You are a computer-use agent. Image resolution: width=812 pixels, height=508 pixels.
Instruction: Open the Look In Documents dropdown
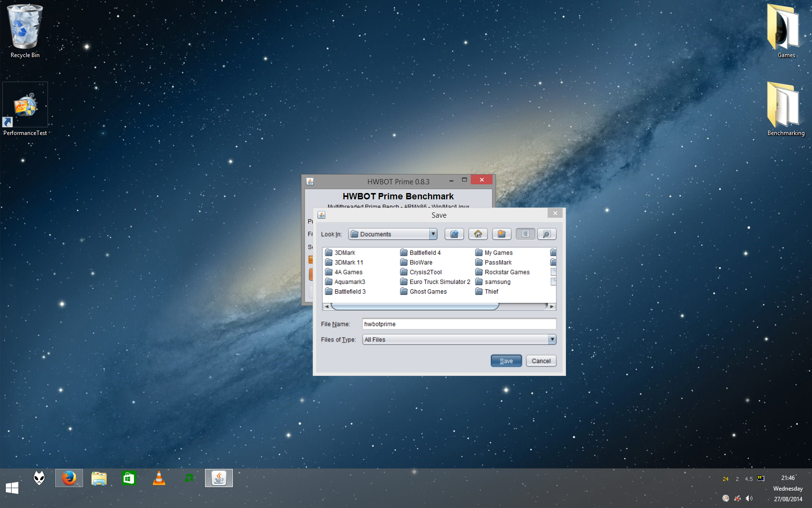(x=392, y=234)
